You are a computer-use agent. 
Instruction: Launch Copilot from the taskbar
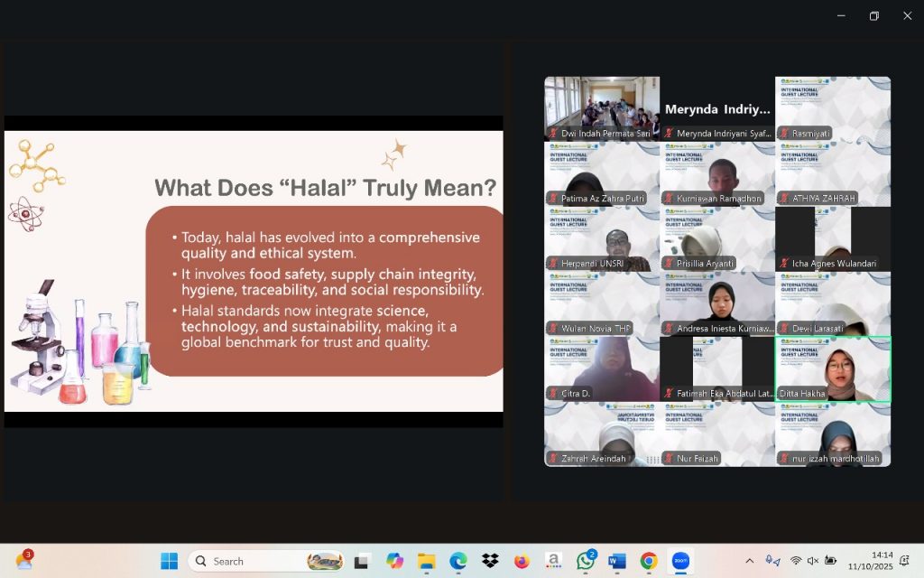click(x=394, y=561)
